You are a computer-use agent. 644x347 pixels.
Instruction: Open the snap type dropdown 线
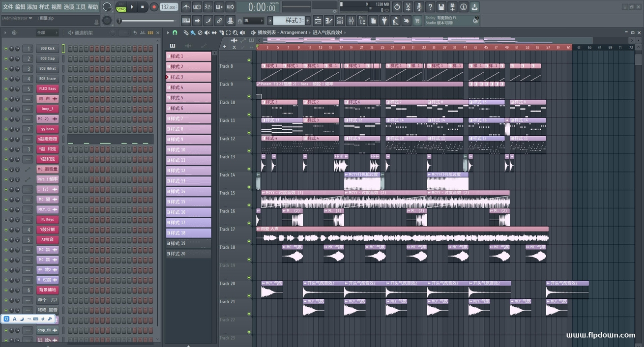(254, 21)
